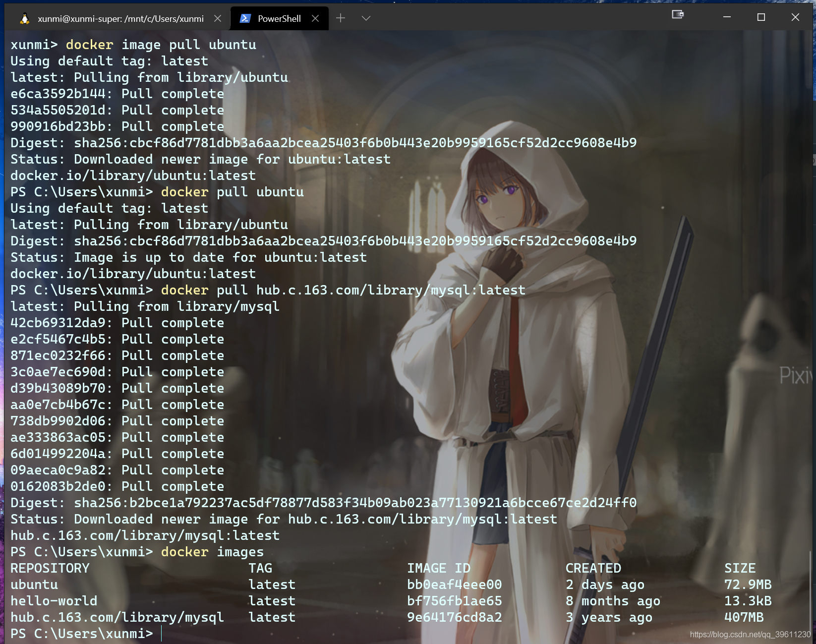Image resolution: width=816 pixels, height=644 pixels.
Task: Click layer 'd39b43089b70: Pull complete'
Action: coord(117,388)
